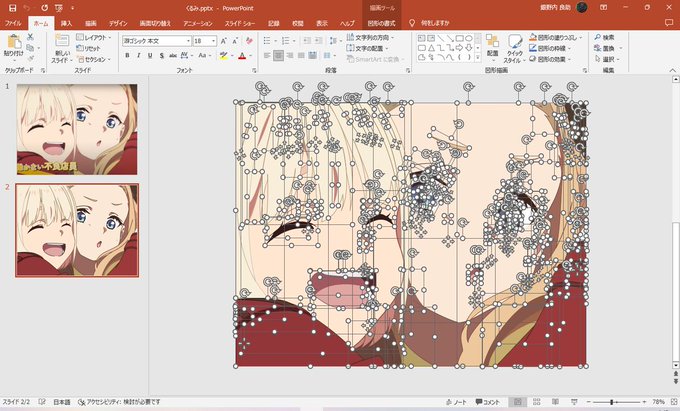Click the Paste clipboard icon
This screenshot has width=680, height=411.
[x=13, y=42]
